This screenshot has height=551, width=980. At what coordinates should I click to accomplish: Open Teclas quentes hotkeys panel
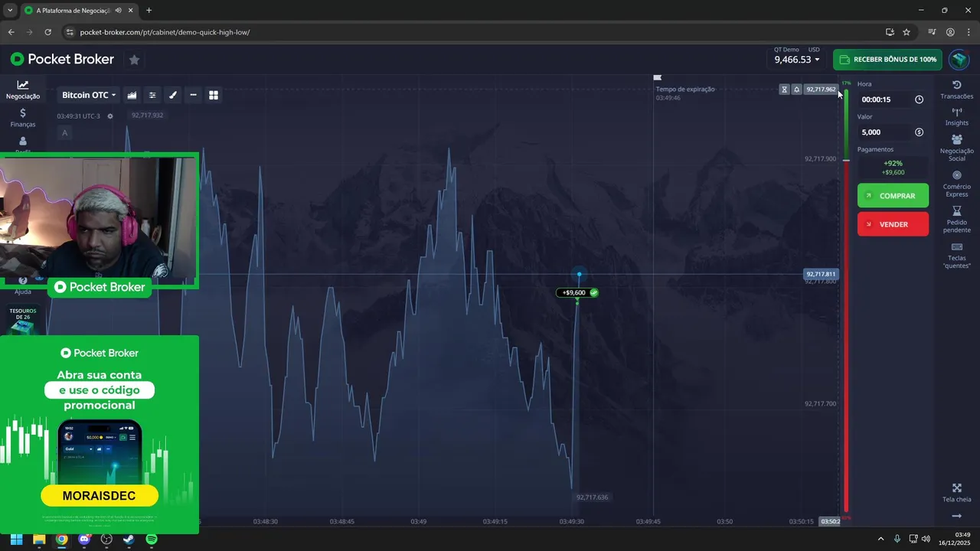pyautogui.click(x=957, y=256)
